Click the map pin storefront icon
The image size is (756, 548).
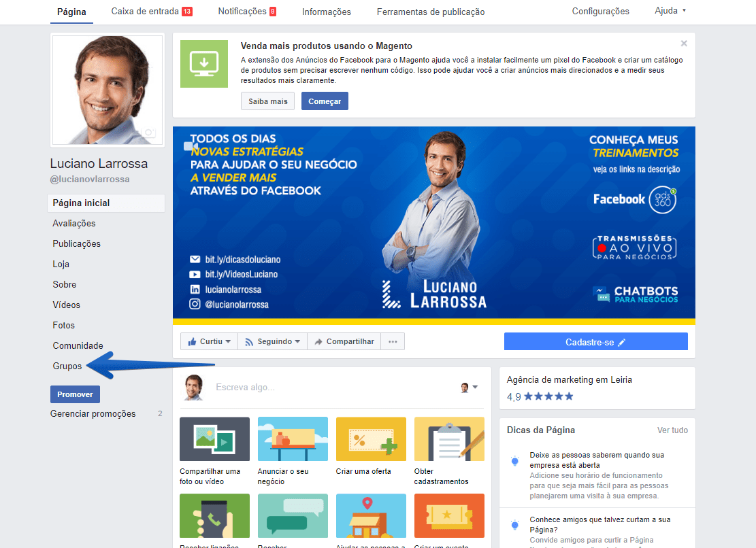[x=371, y=516]
